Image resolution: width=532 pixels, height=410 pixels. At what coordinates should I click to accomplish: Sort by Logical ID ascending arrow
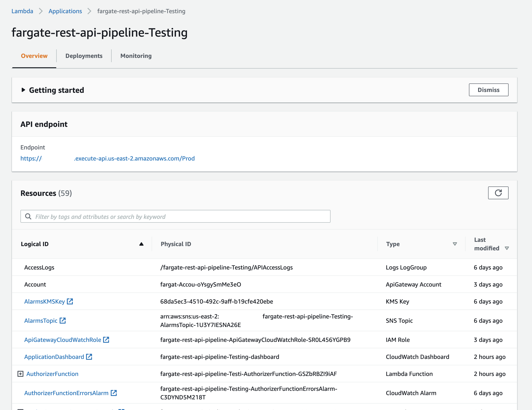point(141,244)
